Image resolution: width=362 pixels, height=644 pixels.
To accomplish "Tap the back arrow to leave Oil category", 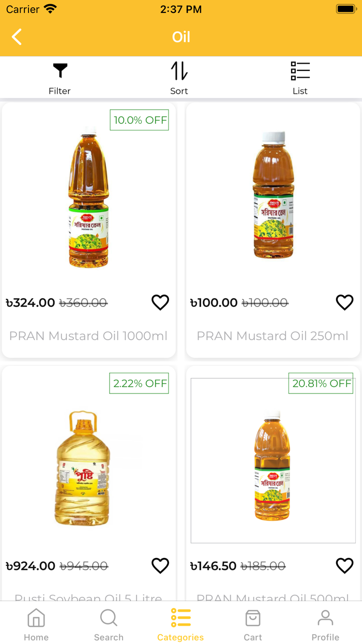I will click(16, 37).
